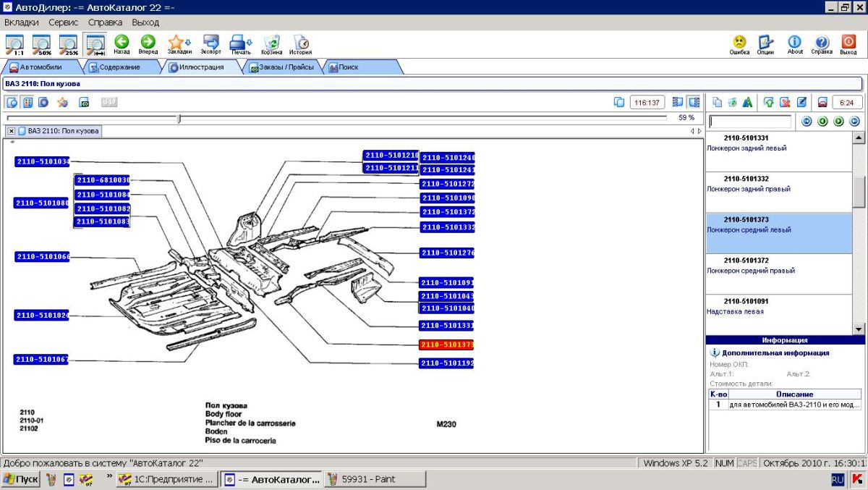Go to the next part record
The height and width of the screenshot is (490, 868).
[x=838, y=122]
